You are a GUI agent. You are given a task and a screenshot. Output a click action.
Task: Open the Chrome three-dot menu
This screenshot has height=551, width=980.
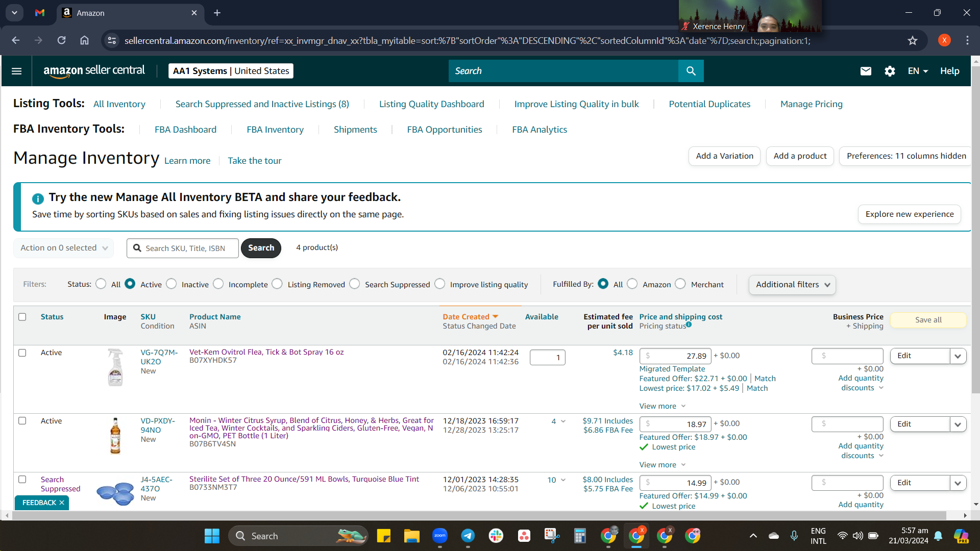(x=967, y=40)
